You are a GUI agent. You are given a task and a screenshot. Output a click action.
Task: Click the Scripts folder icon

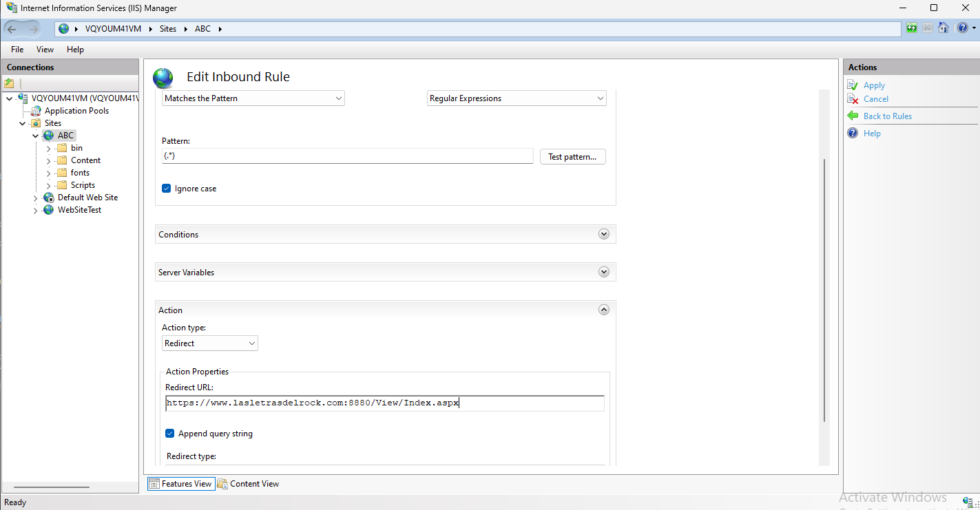tap(61, 185)
